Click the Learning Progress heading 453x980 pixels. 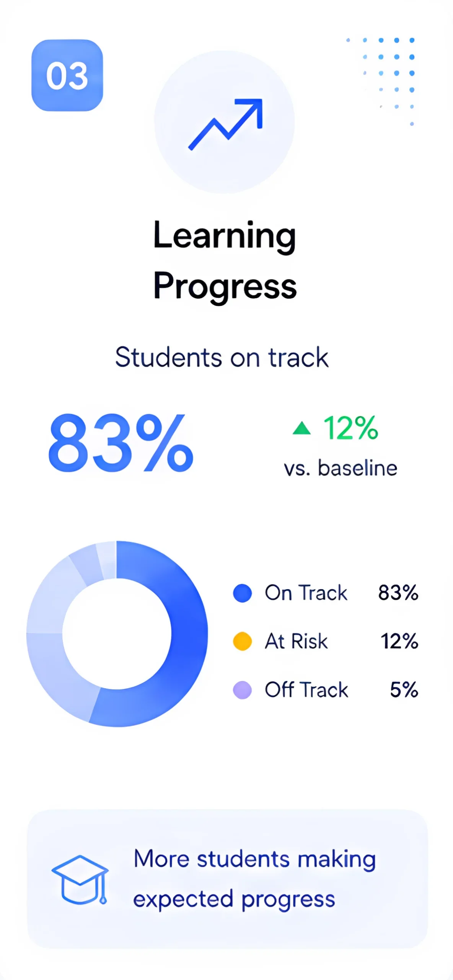[225, 260]
